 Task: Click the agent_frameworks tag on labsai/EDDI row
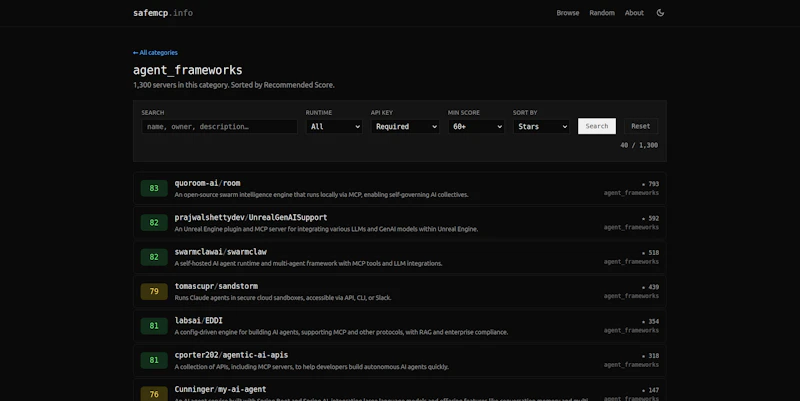631,330
